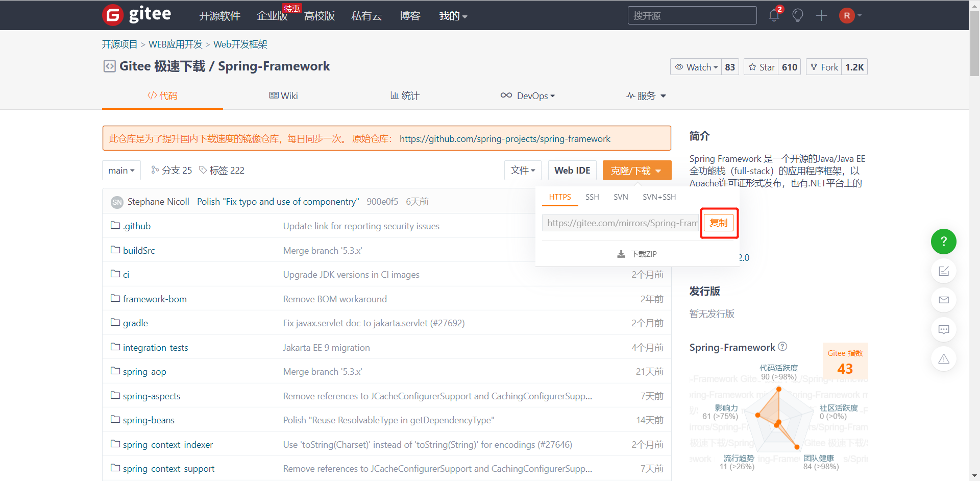Screen dimensions: 980x481
Task: Open the framework-bom folder
Action: pos(155,299)
